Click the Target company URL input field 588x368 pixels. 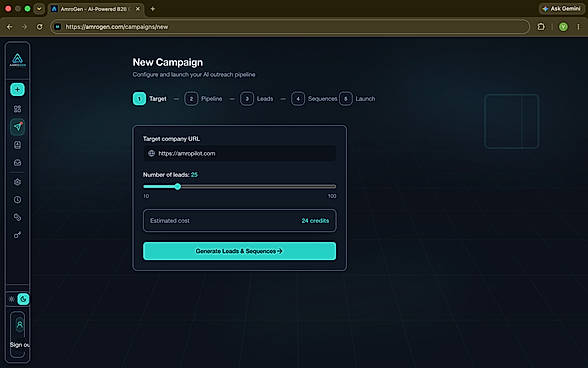pyautogui.click(x=240, y=153)
